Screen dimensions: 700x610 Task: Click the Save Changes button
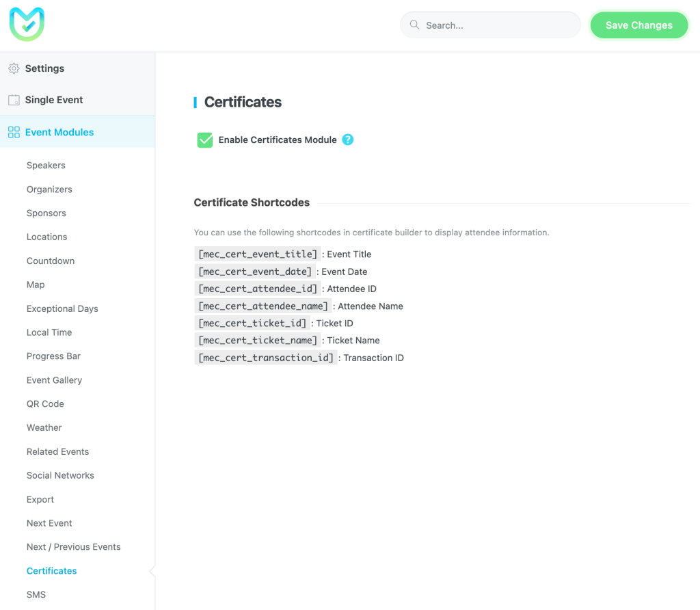638,25
